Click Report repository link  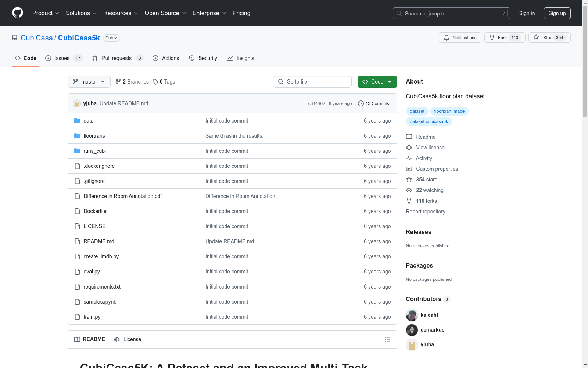coord(426,212)
